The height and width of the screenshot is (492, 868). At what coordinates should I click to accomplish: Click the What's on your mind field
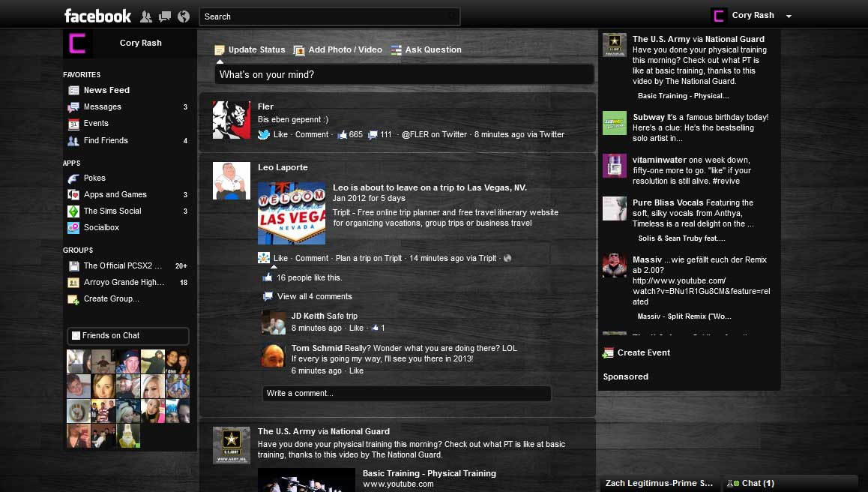[404, 73]
